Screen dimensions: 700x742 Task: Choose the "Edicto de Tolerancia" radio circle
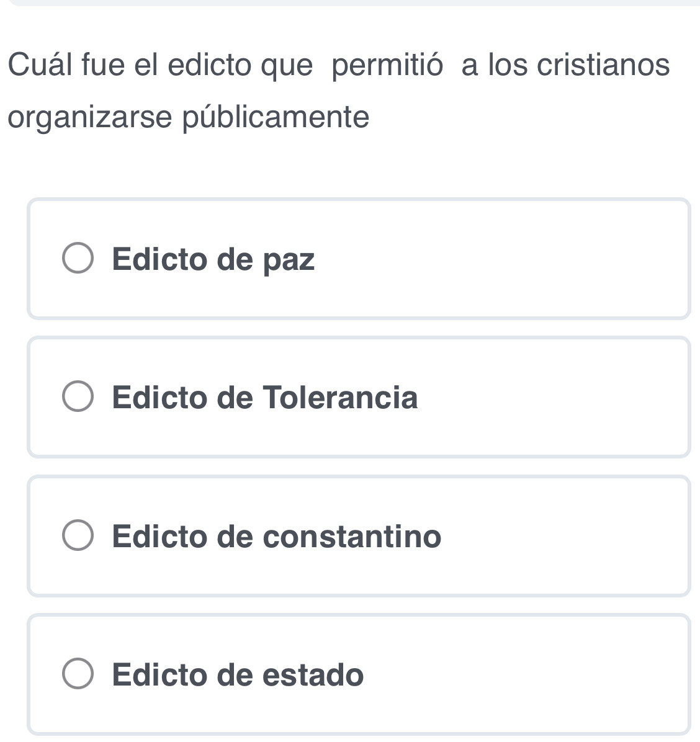78,397
